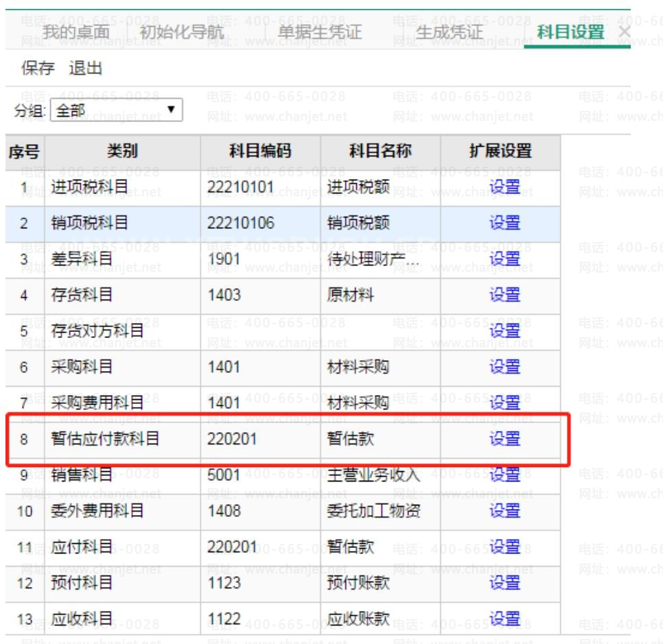The height and width of the screenshot is (644, 663).
Task: Click 设置 in 委外费用科目 row
Action: click(504, 511)
